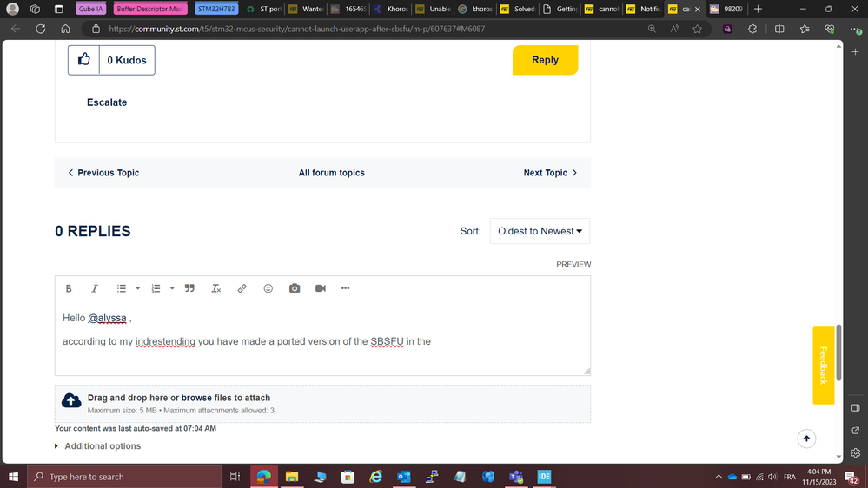Switch to the ST port tab
This screenshot has height=488, width=868.
point(264,9)
